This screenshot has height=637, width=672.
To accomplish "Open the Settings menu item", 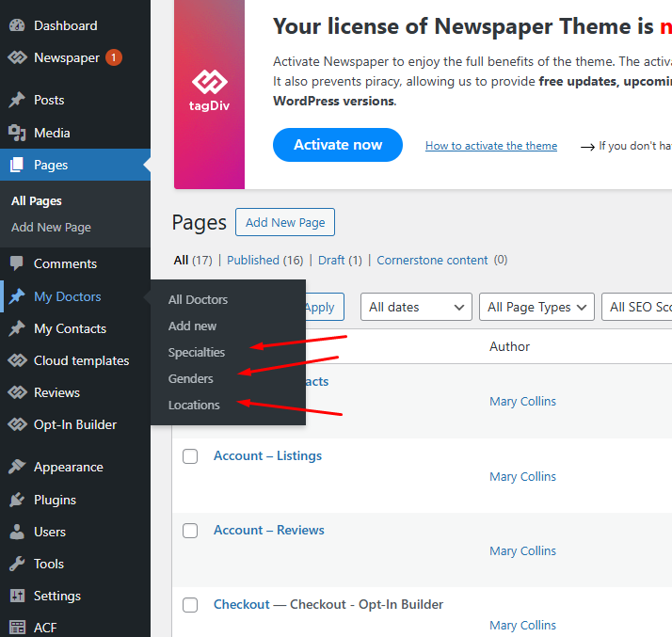I will [75, 596].
